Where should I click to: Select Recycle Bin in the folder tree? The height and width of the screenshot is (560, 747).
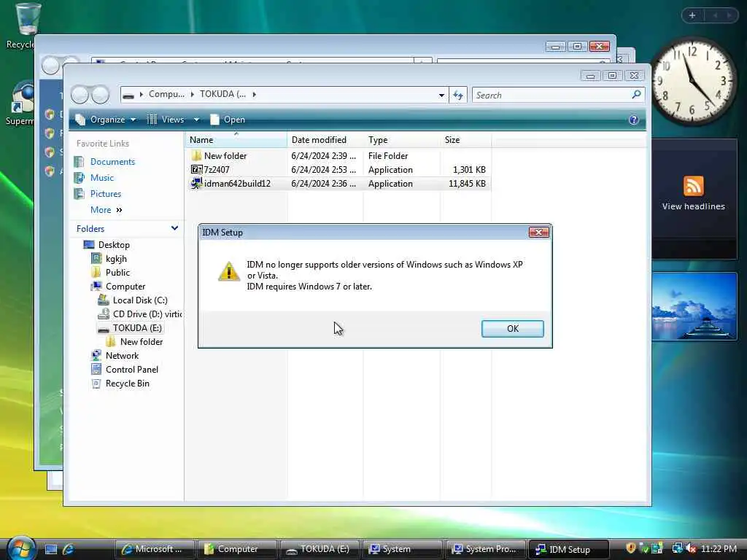[127, 384]
